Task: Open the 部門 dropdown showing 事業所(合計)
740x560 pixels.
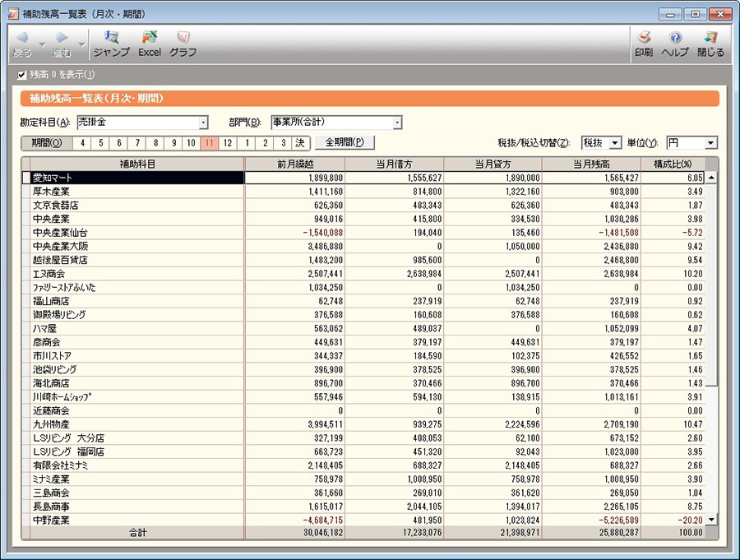Action: (397, 123)
